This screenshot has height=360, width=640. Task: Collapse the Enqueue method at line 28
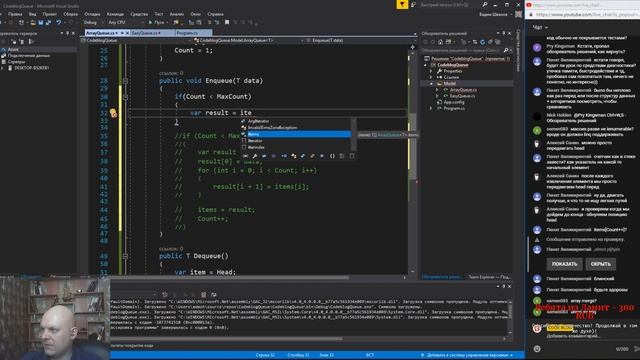[125, 81]
